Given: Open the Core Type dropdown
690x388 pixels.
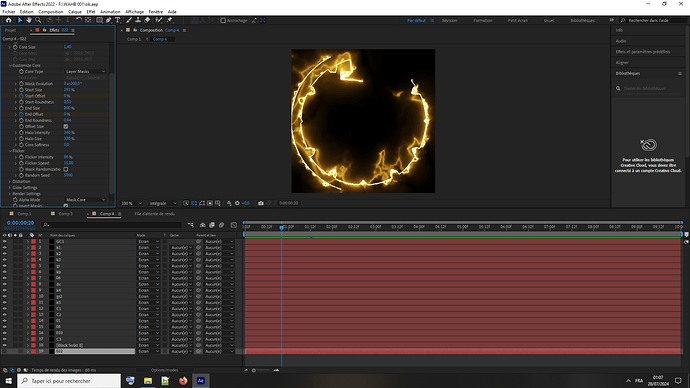Looking at the screenshot, I should [x=85, y=71].
